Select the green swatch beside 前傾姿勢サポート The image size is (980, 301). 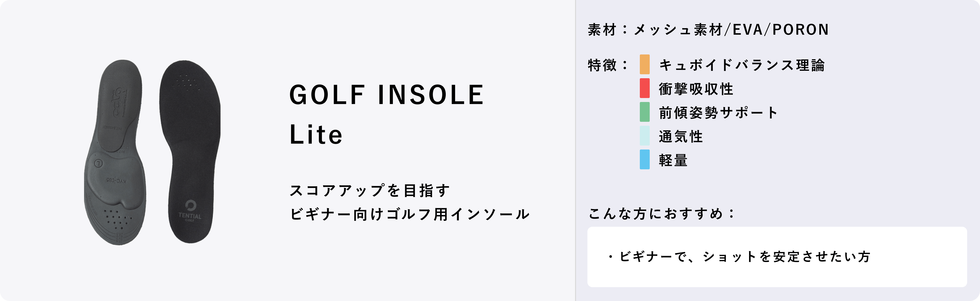(x=645, y=112)
